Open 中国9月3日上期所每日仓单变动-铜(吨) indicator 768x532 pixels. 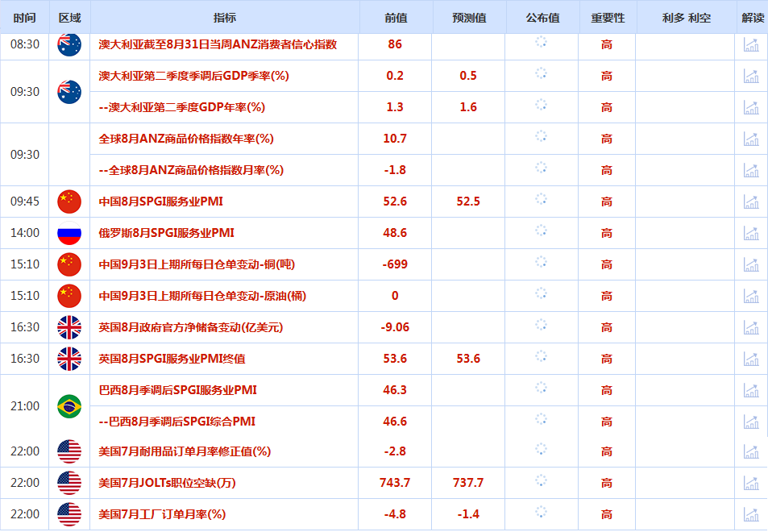(197, 264)
